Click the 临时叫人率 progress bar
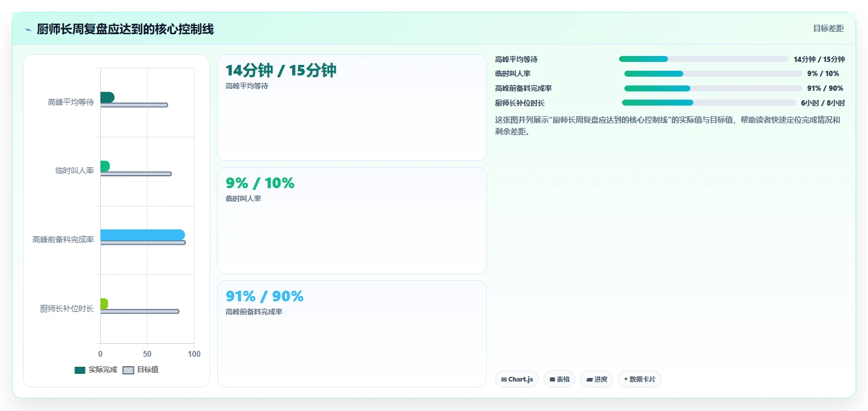The width and height of the screenshot is (868, 411). tap(713, 74)
